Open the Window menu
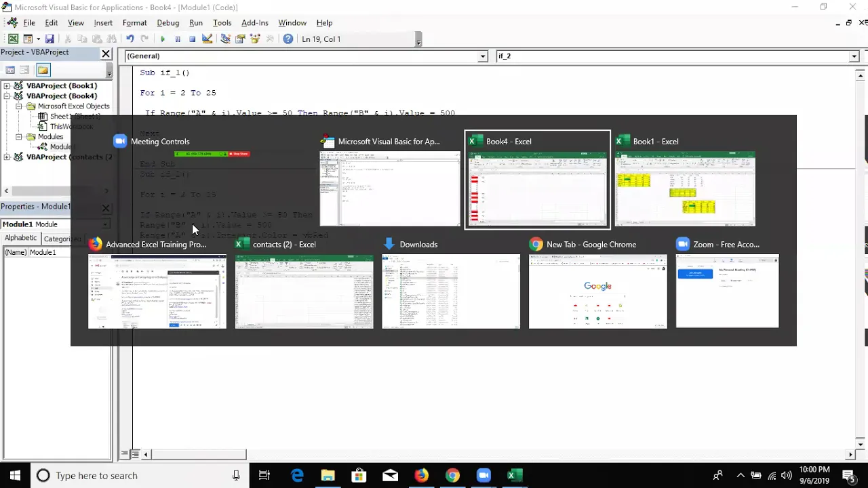The height and width of the screenshot is (488, 868). tap(292, 23)
